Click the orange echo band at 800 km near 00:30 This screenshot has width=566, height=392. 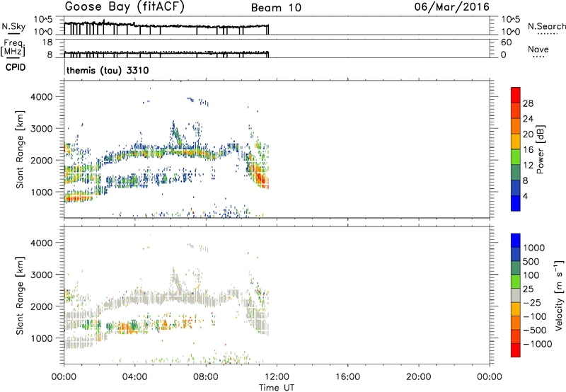(79, 198)
